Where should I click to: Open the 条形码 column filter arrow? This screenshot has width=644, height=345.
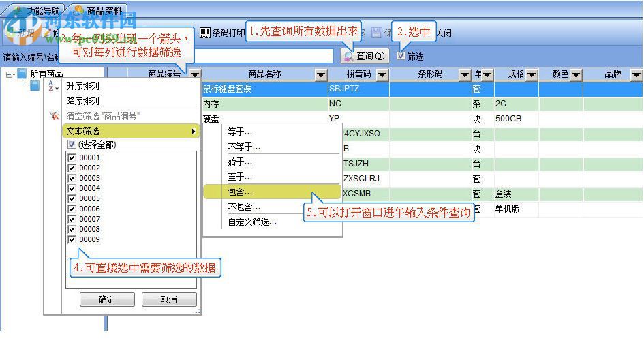[x=465, y=74]
